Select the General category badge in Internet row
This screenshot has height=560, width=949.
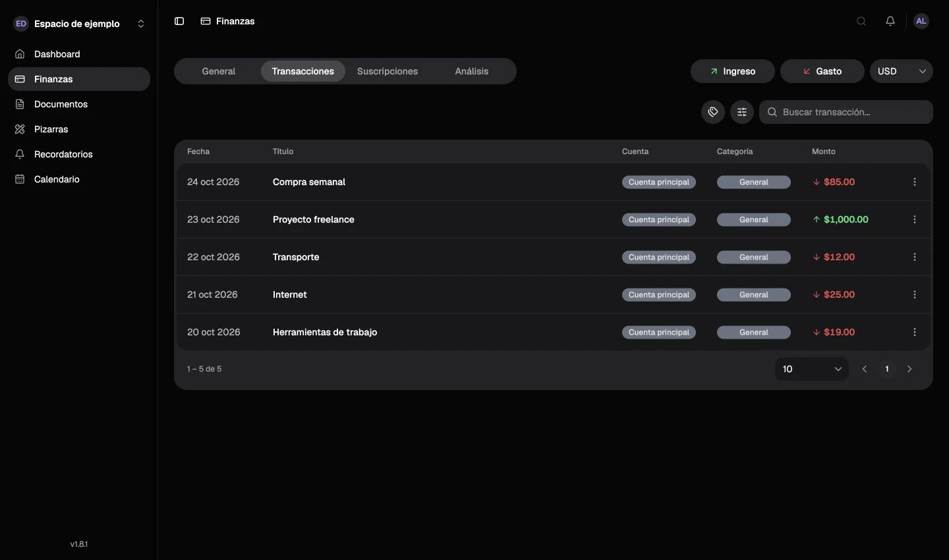(x=754, y=294)
